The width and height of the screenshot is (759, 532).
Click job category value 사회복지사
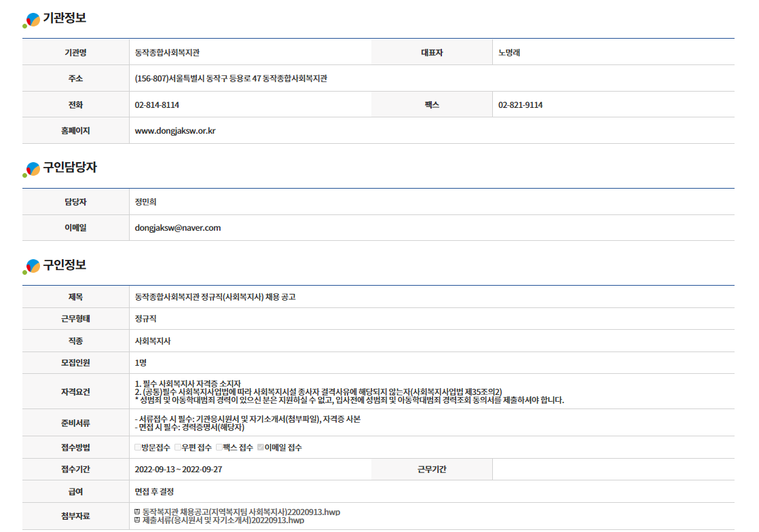[153, 341]
